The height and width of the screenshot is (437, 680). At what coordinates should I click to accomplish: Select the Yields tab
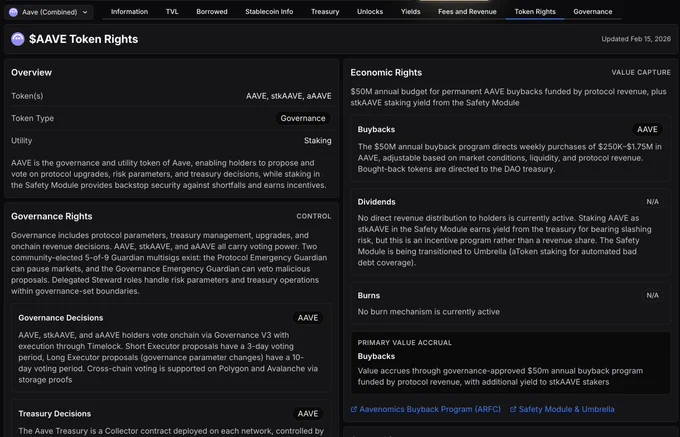pyautogui.click(x=410, y=12)
